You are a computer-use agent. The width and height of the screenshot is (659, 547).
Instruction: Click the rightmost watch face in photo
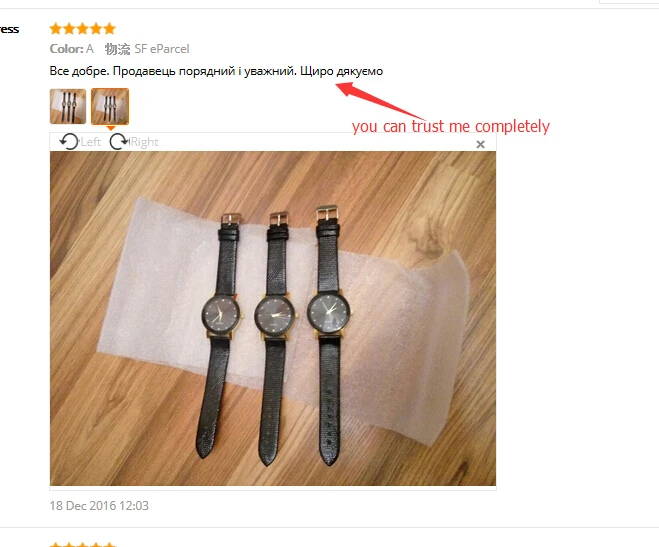pos(329,312)
